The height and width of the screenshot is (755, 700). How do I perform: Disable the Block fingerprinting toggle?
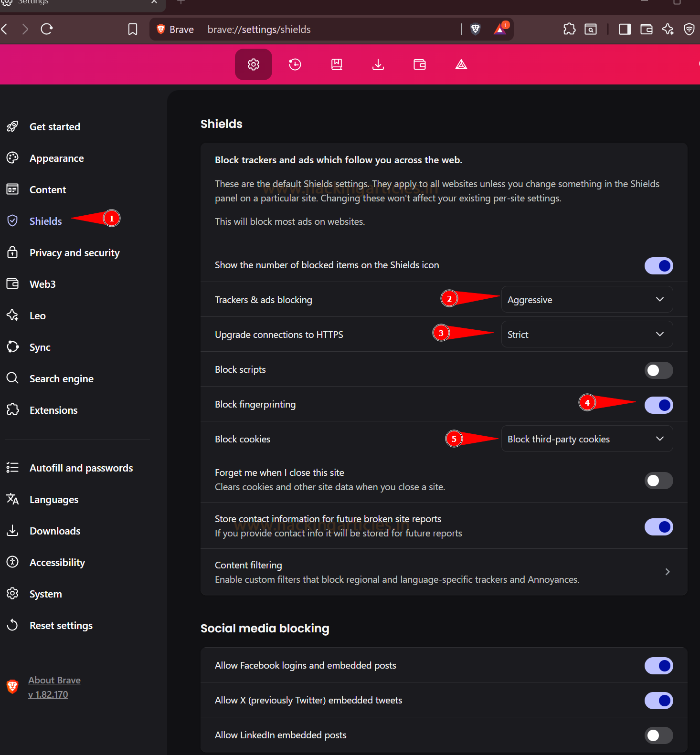click(658, 405)
